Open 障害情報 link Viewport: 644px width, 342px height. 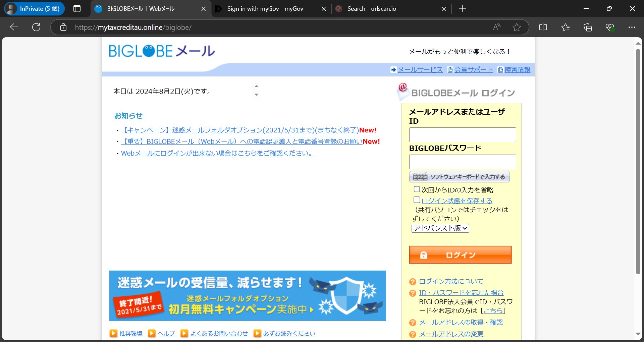pos(518,70)
